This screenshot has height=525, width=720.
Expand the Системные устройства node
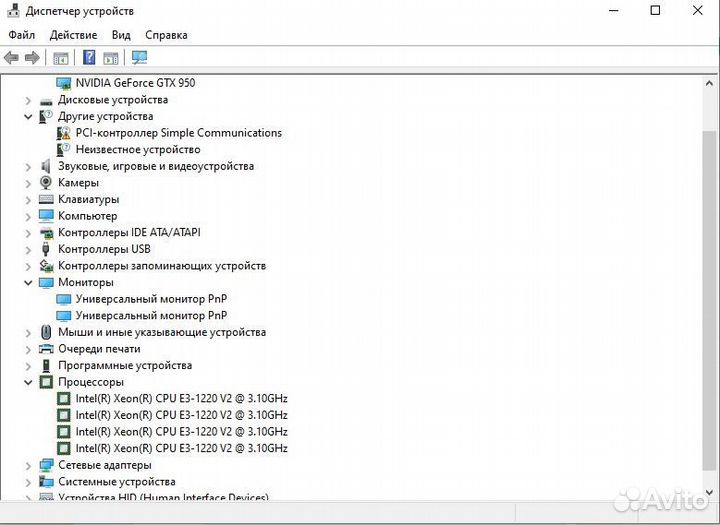point(28,483)
